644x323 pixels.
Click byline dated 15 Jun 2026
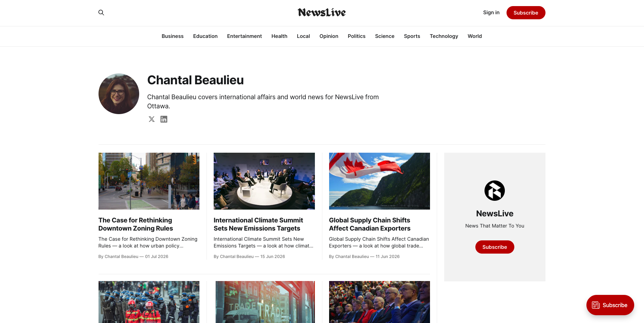click(x=249, y=257)
